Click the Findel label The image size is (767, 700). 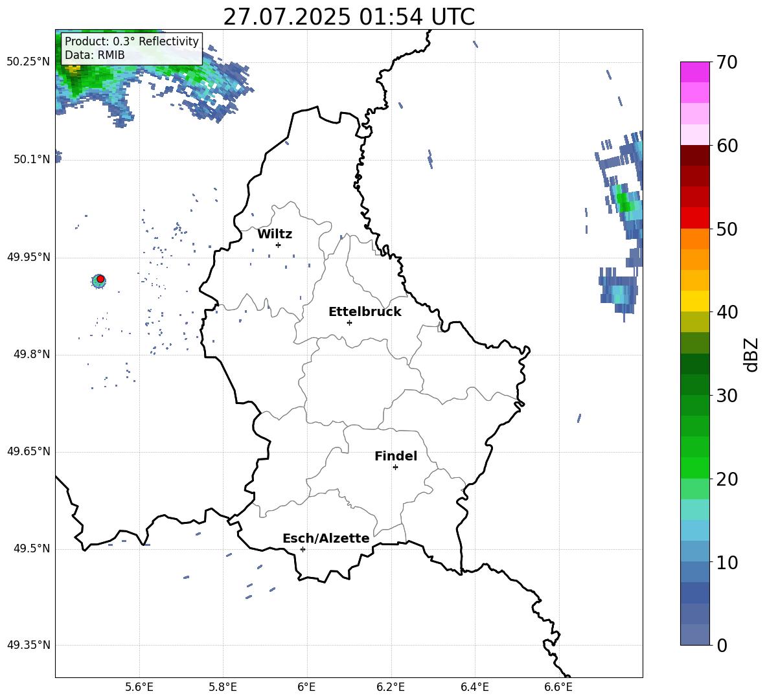(x=396, y=456)
